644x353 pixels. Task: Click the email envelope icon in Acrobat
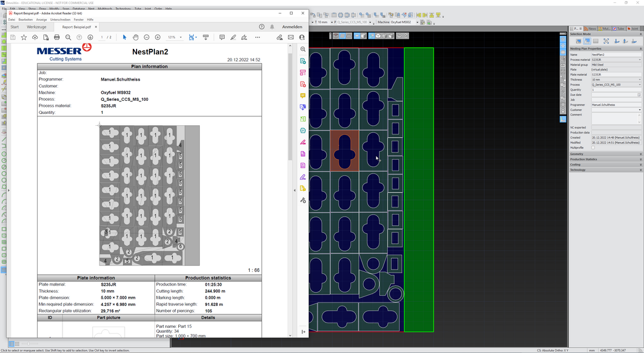[x=291, y=38]
